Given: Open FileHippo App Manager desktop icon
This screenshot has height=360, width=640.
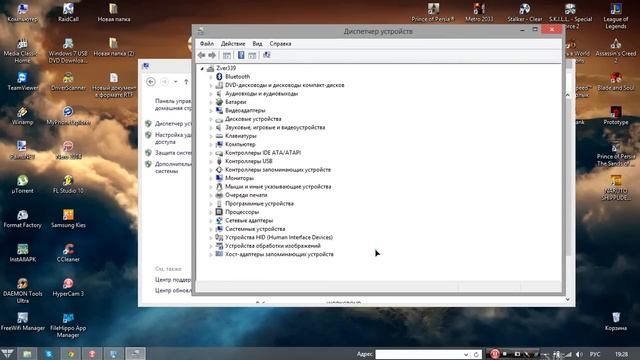Looking at the screenshot, I should 68,325.
